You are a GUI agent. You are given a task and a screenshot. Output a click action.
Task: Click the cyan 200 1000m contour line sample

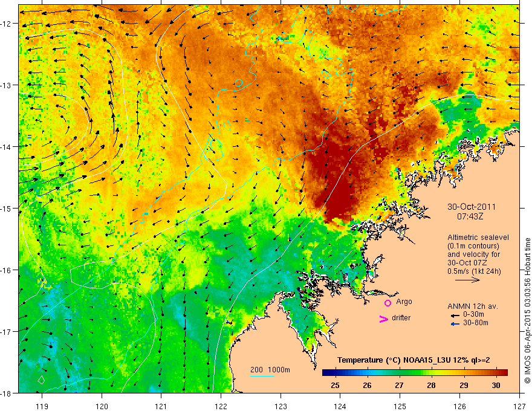click(262, 376)
